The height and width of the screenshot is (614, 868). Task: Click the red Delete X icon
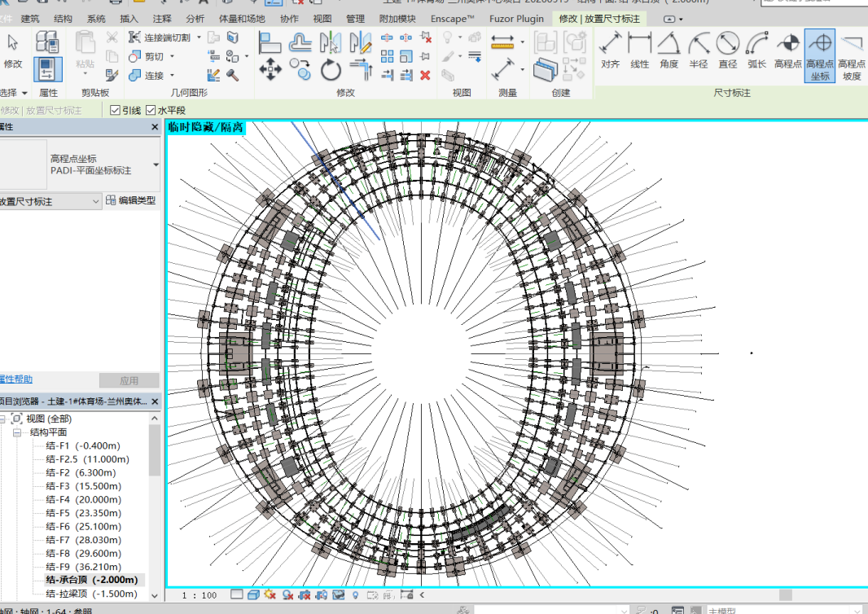click(x=425, y=75)
